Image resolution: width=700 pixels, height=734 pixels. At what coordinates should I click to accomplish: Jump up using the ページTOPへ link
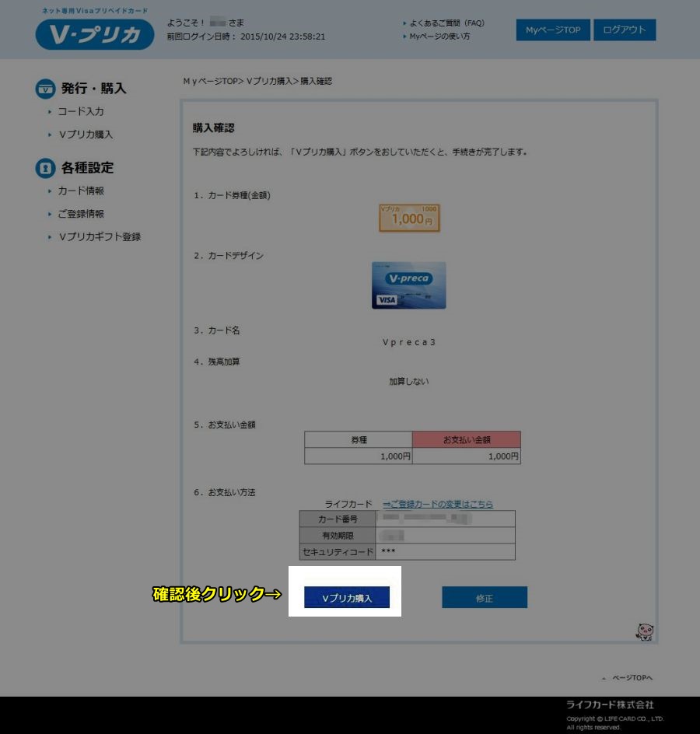tap(632, 678)
